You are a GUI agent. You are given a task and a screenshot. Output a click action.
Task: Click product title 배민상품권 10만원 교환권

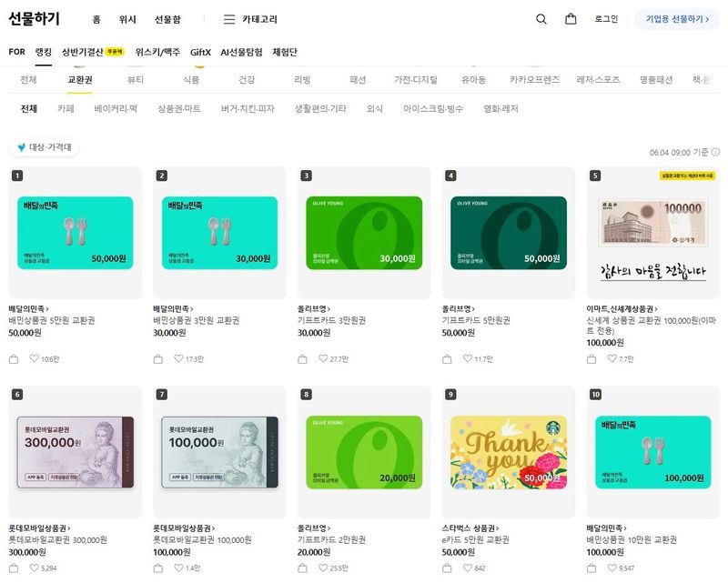[632, 540]
